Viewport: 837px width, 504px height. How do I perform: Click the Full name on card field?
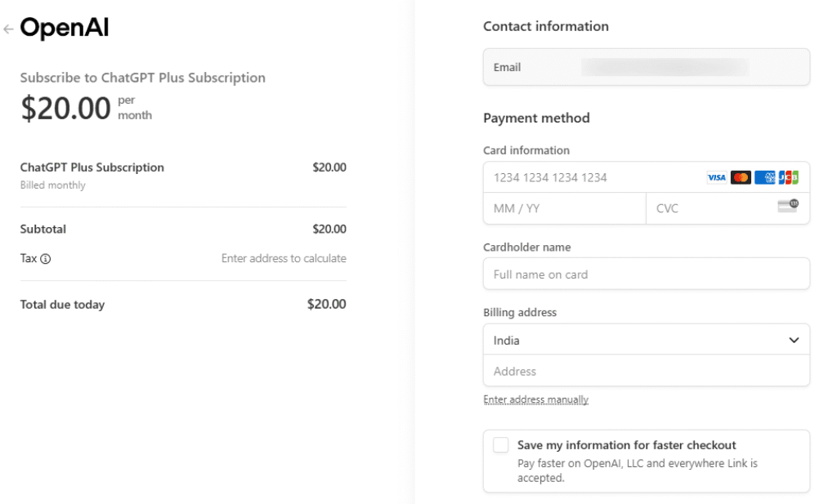point(647,274)
